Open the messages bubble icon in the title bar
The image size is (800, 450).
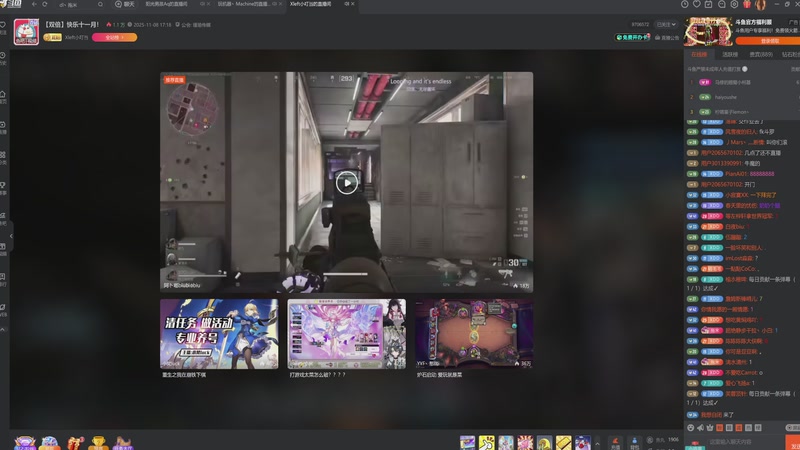721,4
